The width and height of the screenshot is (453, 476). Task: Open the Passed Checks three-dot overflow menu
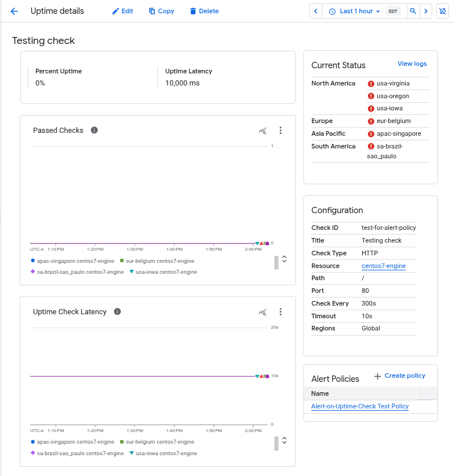(281, 131)
